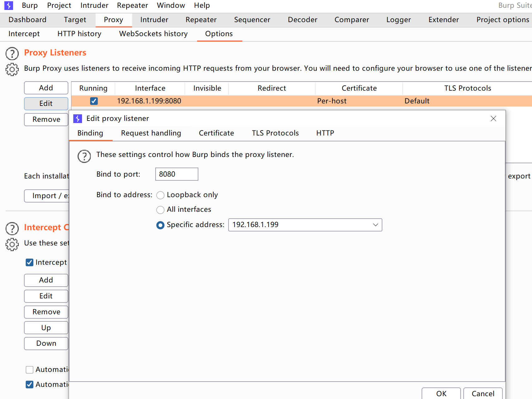
Task: Click Remove button for proxy listeners
Action: [x=46, y=119]
